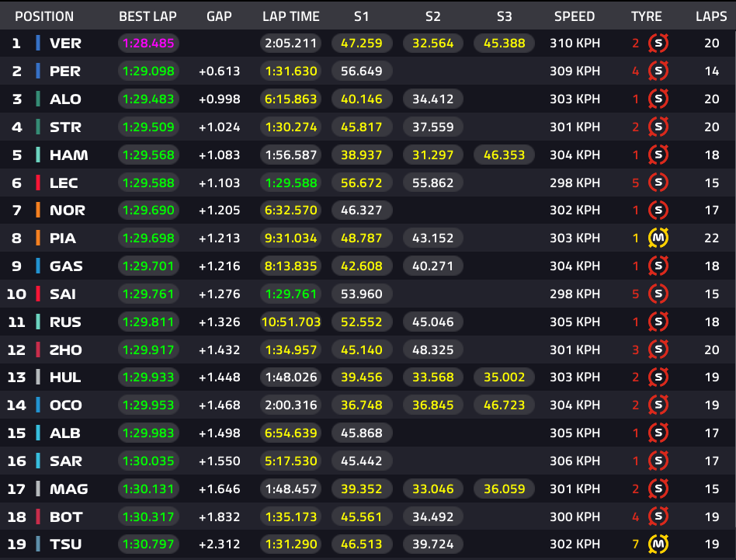Click the orange team color bar beside NOR

(x=38, y=210)
